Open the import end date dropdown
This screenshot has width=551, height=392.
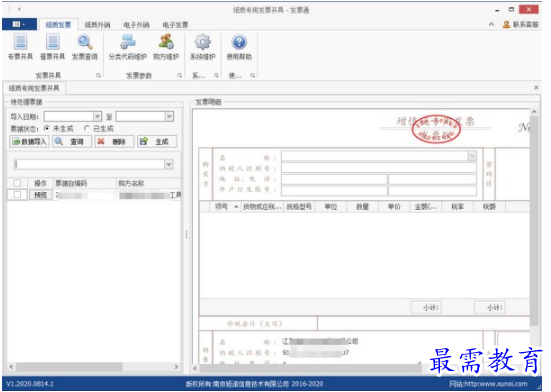point(169,116)
